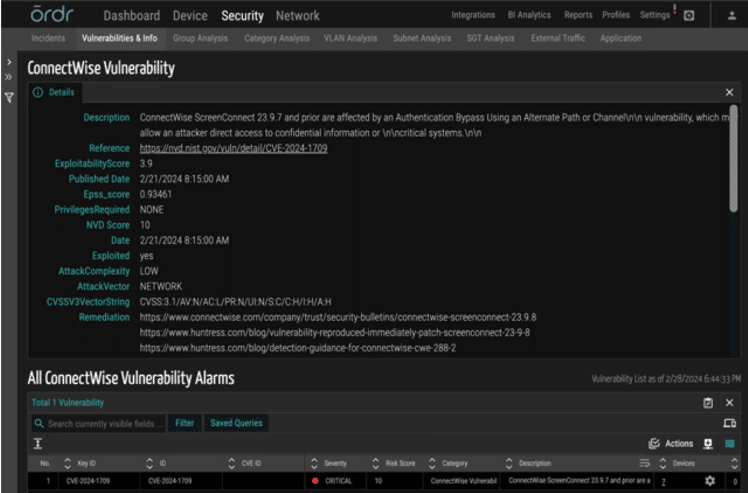Switch to SGT Analysis tab
Image resolution: width=748 pixels, height=493 pixels.
pos(490,38)
